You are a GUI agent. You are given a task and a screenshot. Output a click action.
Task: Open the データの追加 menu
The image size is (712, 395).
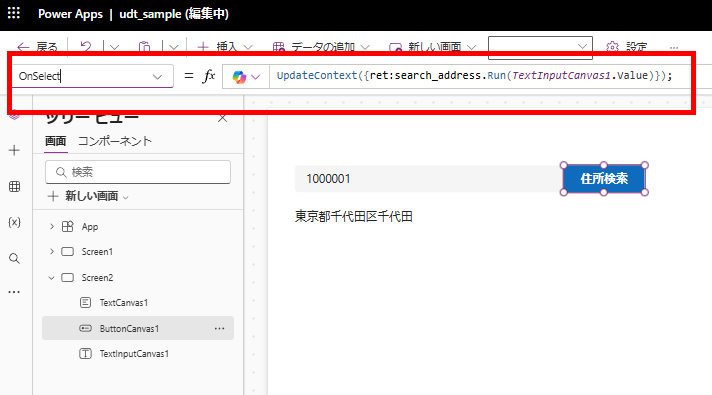[321, 47]
